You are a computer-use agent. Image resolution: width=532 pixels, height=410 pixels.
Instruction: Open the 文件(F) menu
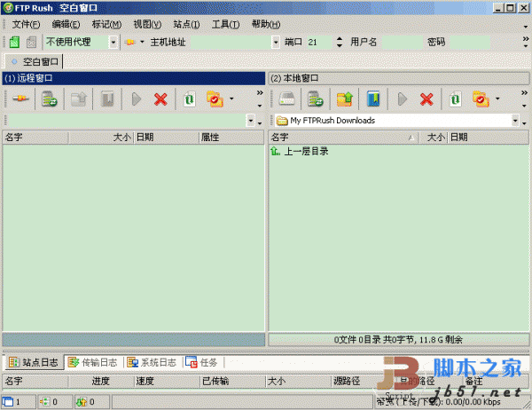pos(26,25)
